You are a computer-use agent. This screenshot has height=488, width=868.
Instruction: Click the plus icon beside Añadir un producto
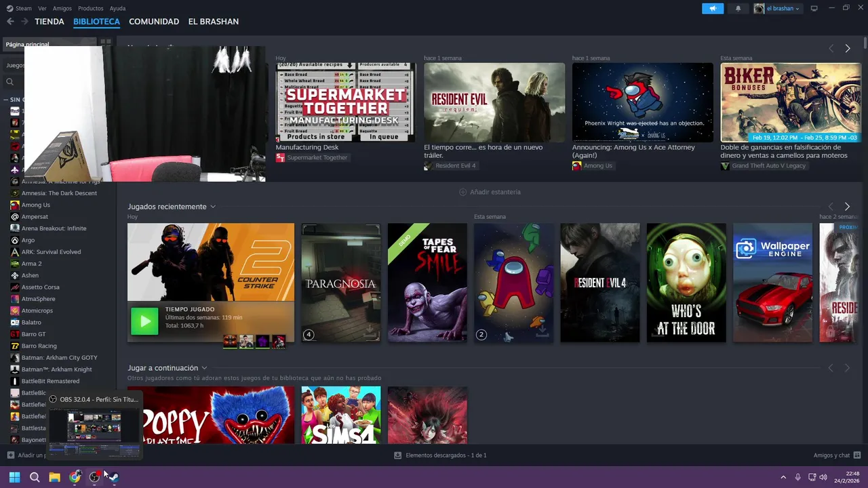tap(10, 455)
